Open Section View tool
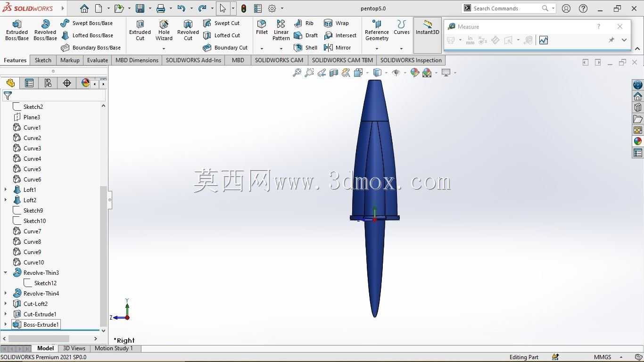This screenshot has width=644, height=362. 334,73
